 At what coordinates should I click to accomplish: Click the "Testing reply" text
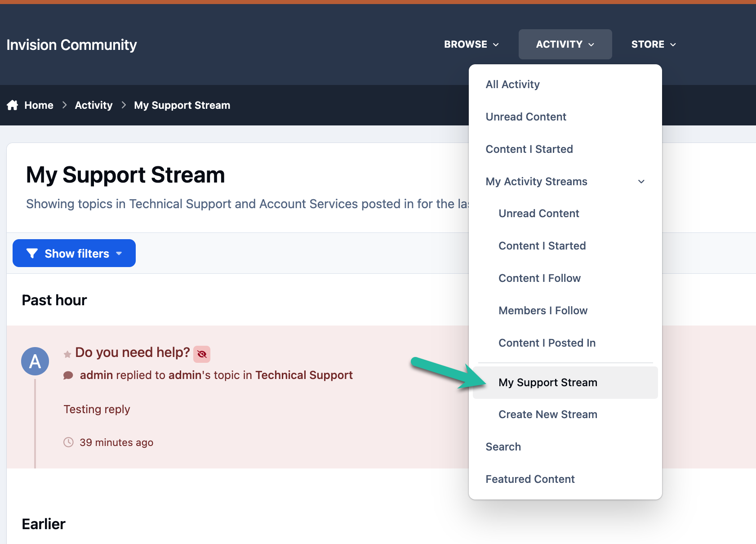[x=97, y=409]
